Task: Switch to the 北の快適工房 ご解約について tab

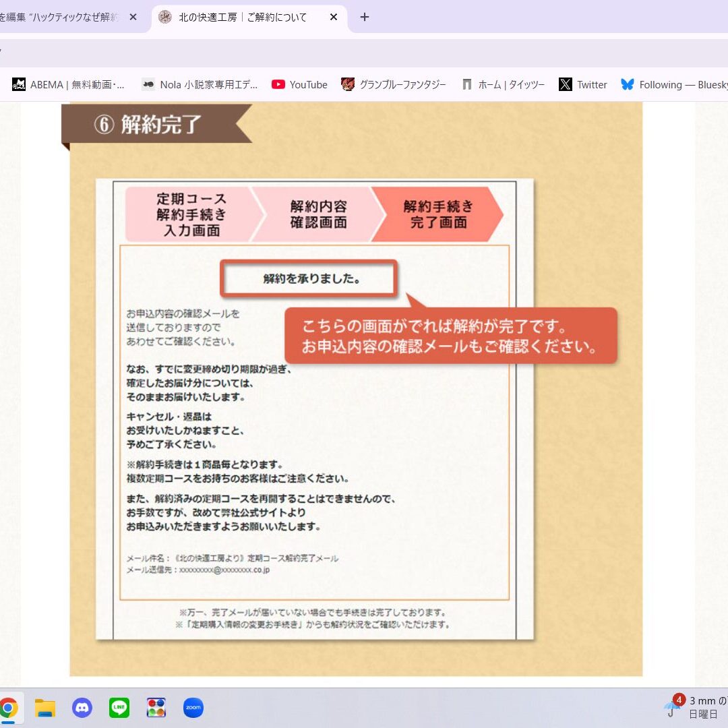Action: (249, 18)
